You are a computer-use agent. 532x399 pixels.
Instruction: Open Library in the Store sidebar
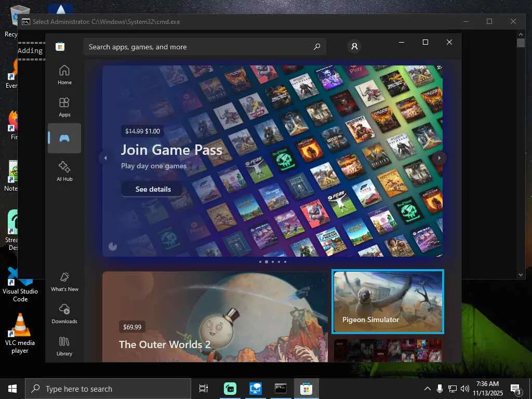[64, 345]
